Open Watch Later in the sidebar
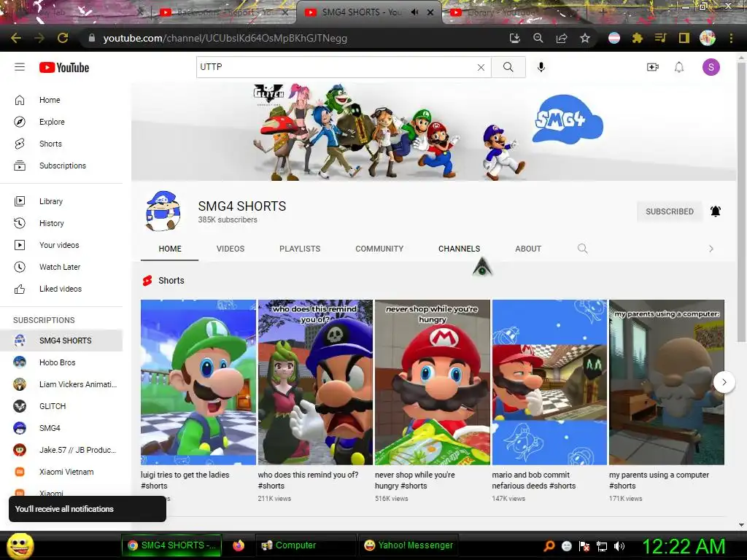Viewport: 747px width, 560px height. click(x=61, y=267)
